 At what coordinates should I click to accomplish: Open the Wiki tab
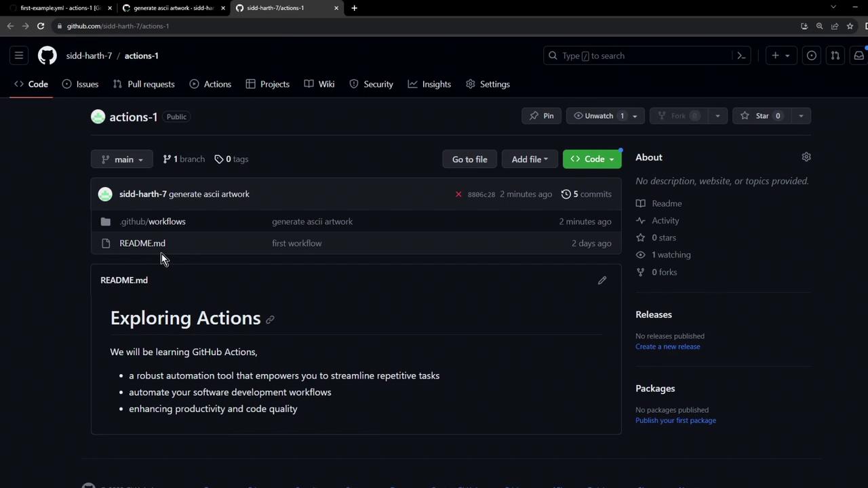[x=319, y=84]
